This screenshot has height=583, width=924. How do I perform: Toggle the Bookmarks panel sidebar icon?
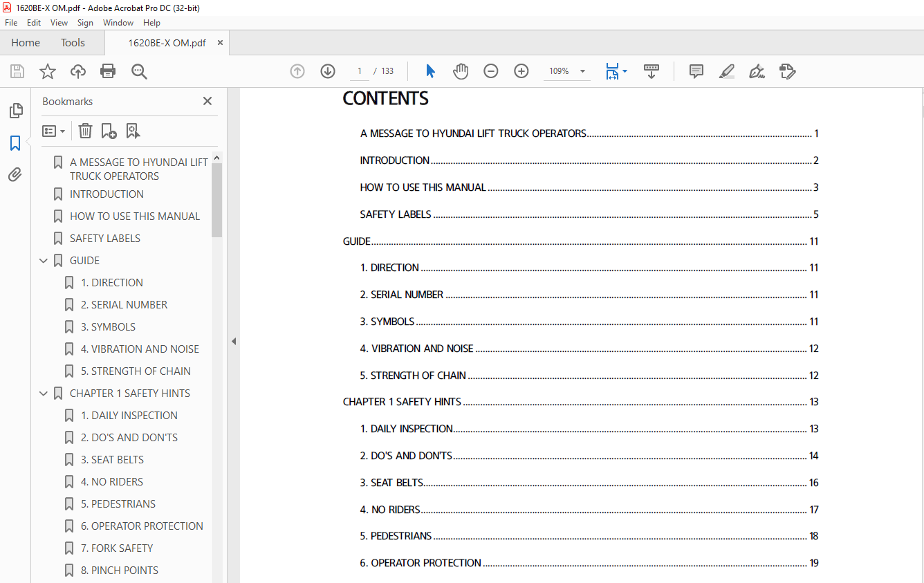coord(15,143)
